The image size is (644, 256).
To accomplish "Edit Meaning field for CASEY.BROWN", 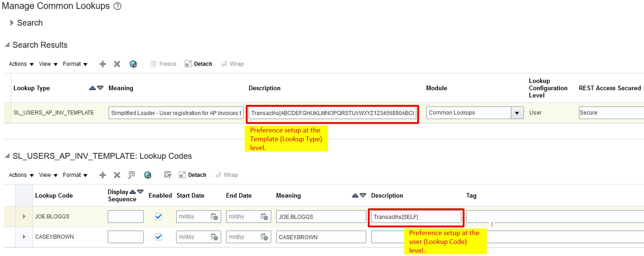I will click(x=321, y=237).
